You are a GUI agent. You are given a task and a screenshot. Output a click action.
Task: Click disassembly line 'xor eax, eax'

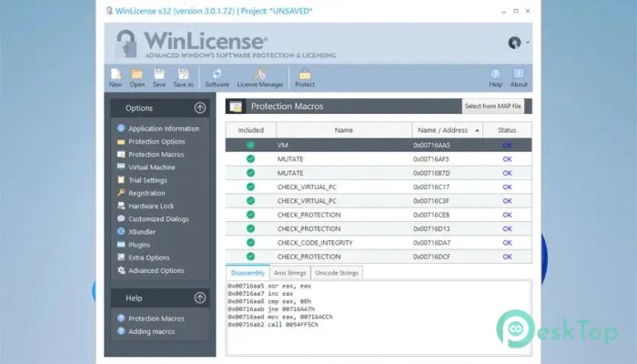click(x=269, y=286)
